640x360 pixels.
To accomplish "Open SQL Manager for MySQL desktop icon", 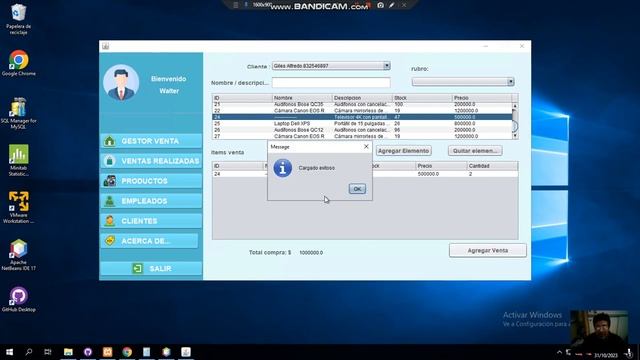I will (18, 113).
